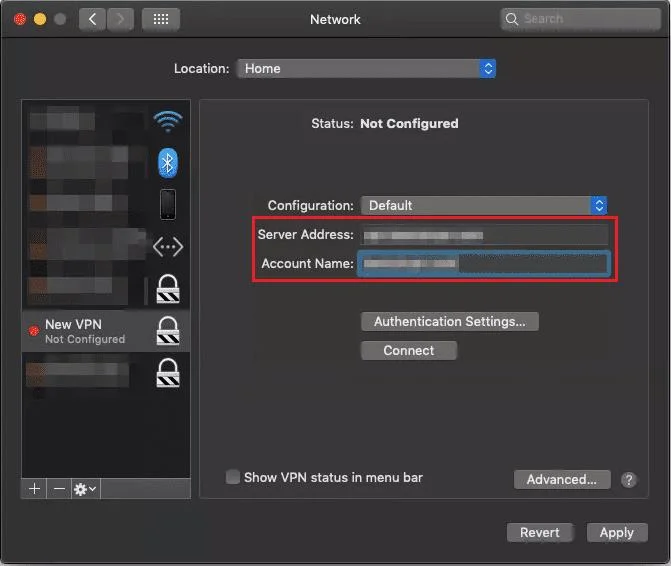Click the lock icon beside New VPN
This screenshot has width=671, height=566.
[x=168, y=331]
